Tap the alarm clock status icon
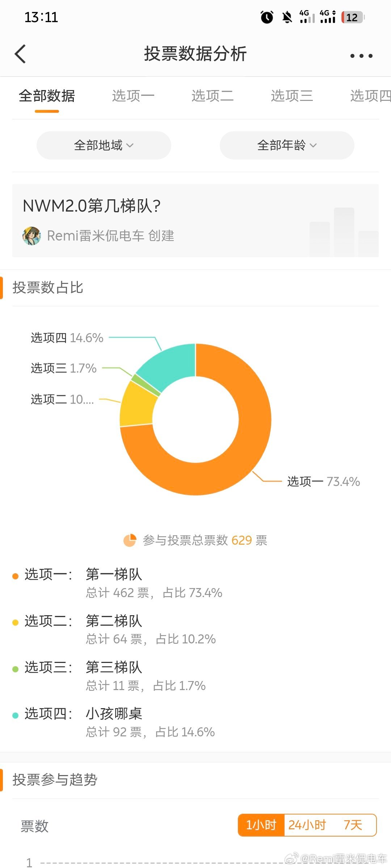This screenshot has height=868, width=391. click(267, 17)
